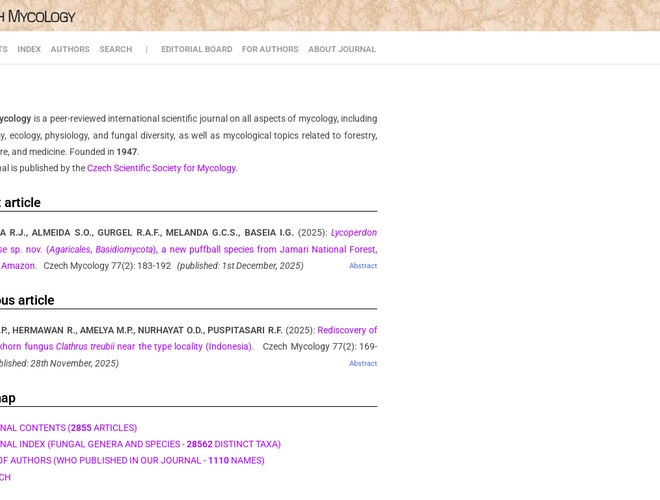
Task: Click the partially visible contents item before INDEX
Action: coord(3,49)
